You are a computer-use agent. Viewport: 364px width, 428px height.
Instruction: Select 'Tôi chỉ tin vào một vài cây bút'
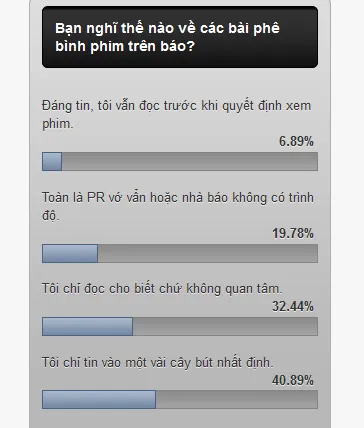pyautogui.click(x=158, y=362)
